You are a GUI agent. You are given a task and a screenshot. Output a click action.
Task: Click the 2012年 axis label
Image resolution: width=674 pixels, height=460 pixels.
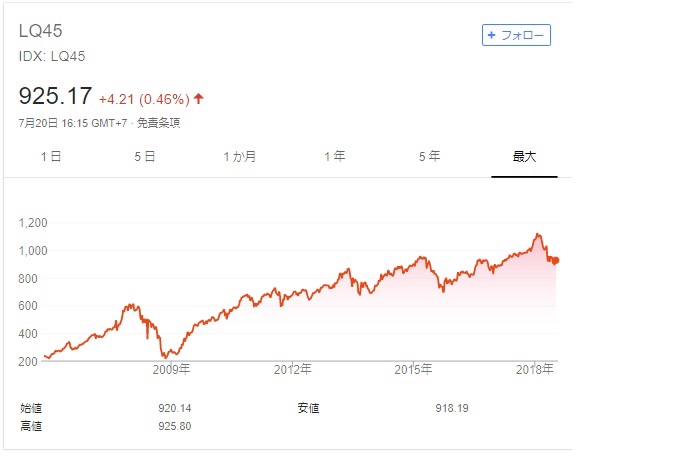tap(293, 369)
